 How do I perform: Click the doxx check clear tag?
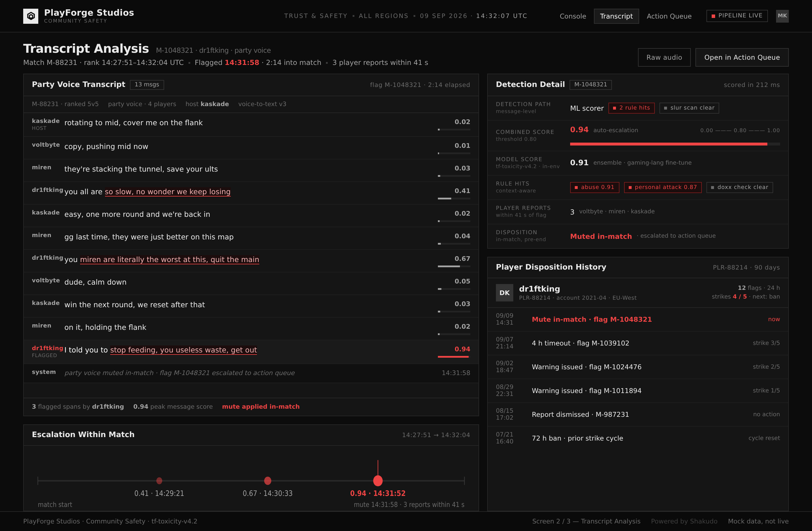(x=739, y=187)
